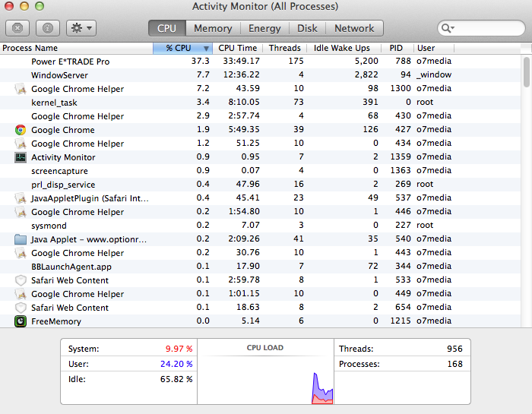This screenshot has width=532, height=414.
Task: Sort by Idle Wake Ups column
Action: coord(344,48)
